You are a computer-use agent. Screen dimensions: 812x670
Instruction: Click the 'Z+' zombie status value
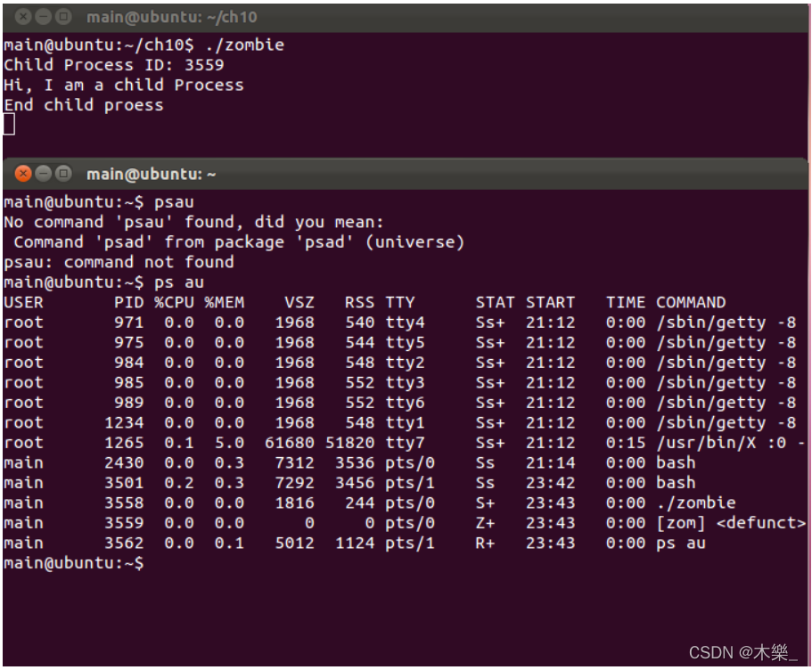[x=485, y=523]
